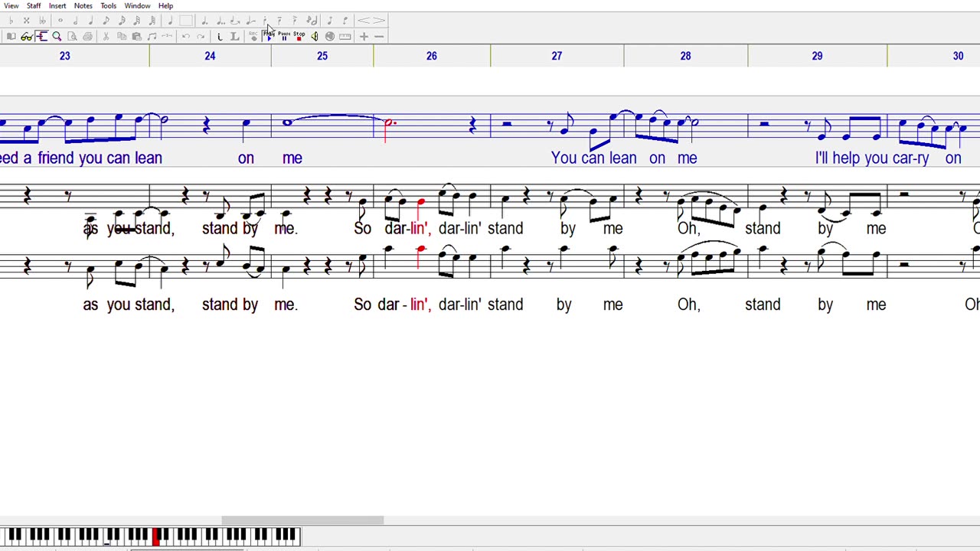This screenshot has height=551, width=980.
Task: Select the tenuto articulation tool
Action: 279,21
